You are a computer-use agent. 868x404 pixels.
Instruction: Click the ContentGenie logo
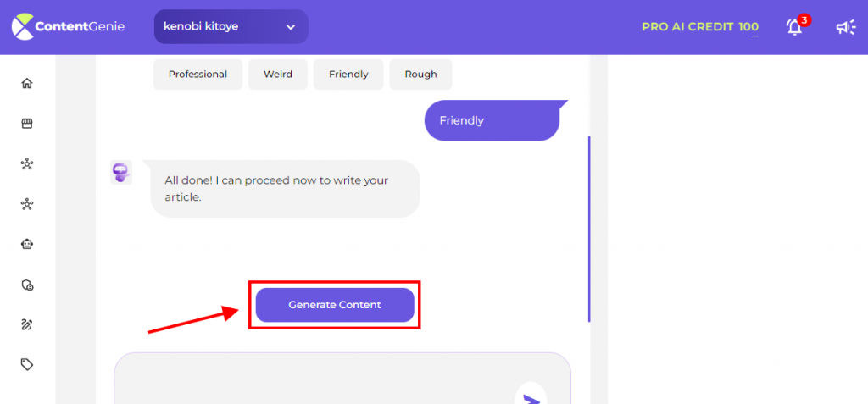[x=69, y=26]
